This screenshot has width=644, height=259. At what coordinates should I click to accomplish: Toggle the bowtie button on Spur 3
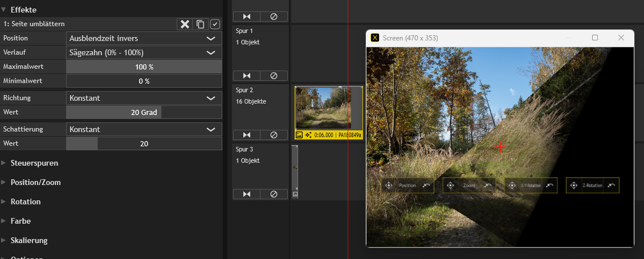point(246,194)
